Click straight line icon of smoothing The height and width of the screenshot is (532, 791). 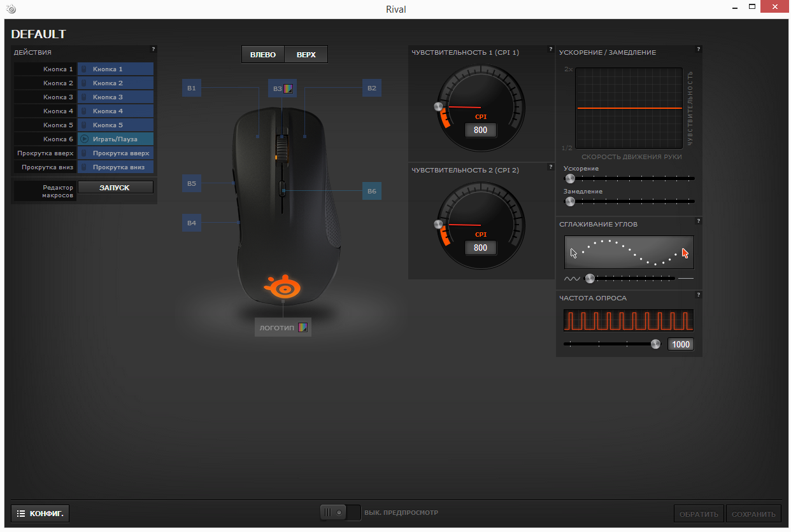pyautogui.click(x=686, y=279)
